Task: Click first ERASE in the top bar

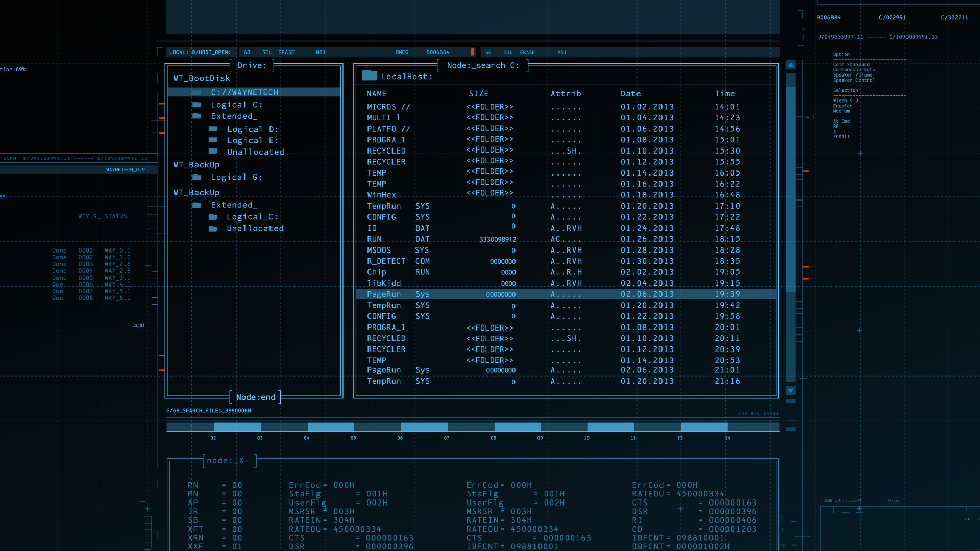Action: pyautogui.click(x=286, y=52)
